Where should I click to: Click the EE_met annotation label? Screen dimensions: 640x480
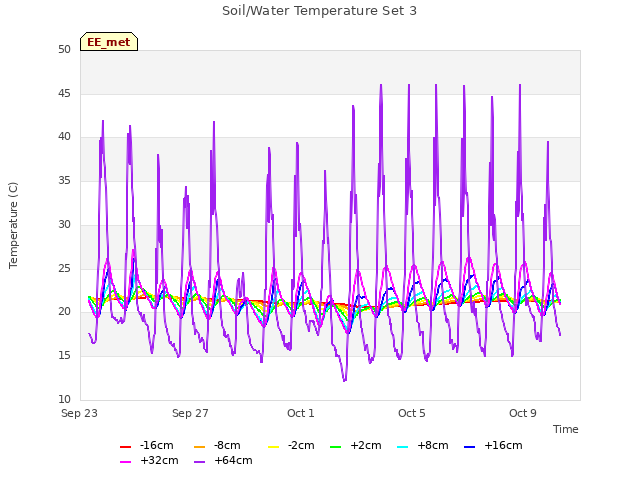click(x=109, y=42)
